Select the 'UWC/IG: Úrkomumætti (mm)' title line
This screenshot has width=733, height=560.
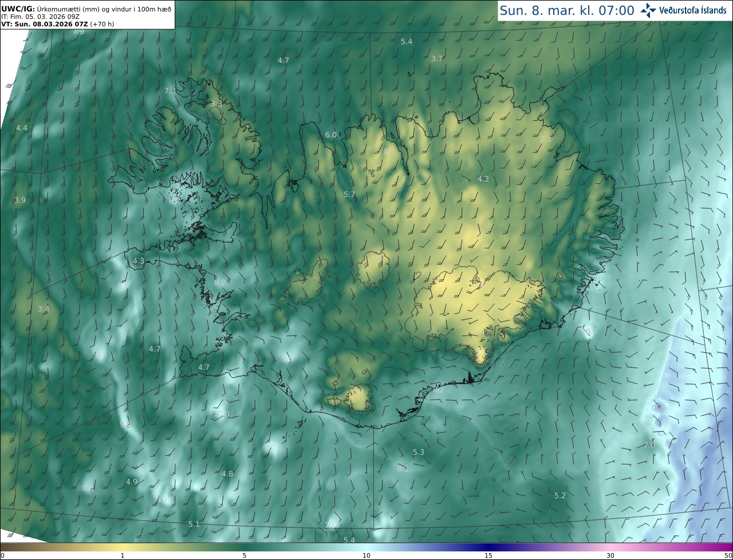pyautogui.click(x=87, y=9)
